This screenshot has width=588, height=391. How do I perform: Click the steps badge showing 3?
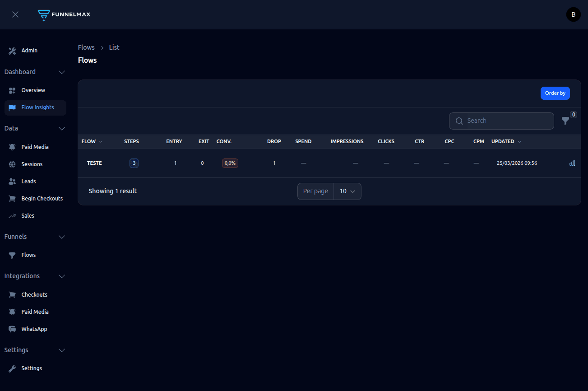(134, 163)
